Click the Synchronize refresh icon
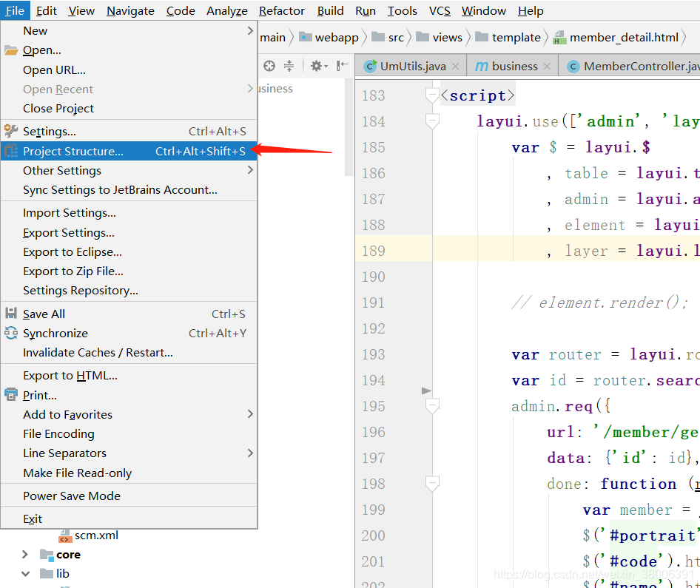The width and height of the screenshot is (700, 588). pyautogui.click(x=11, y=333)
